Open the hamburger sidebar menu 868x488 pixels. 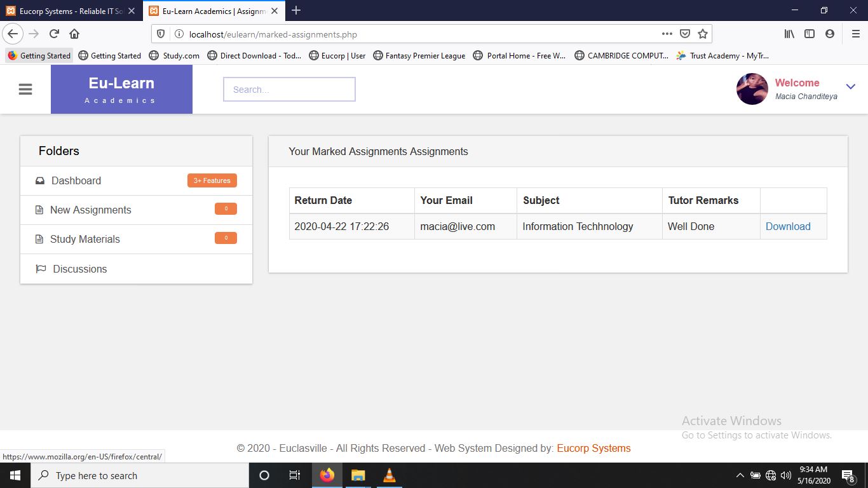pyautogui.click(x=25, y=90)
